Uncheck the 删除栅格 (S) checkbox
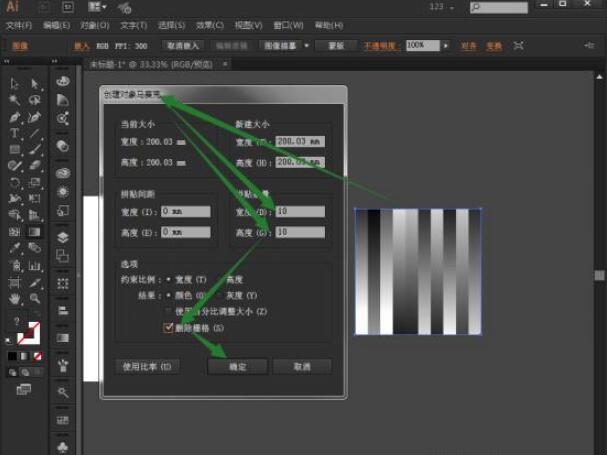 (168, 328)
